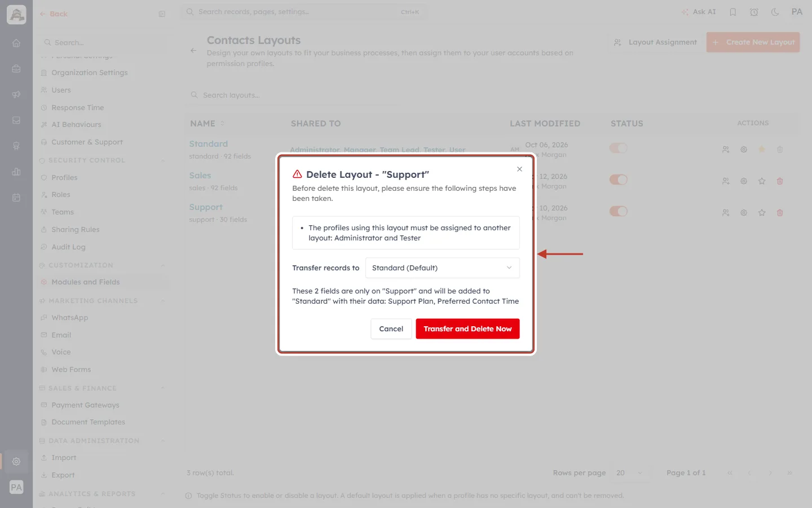This screenshot has width=812, height=508.
Task: Click the star icon on the Support row
Action: [x=762, y=213]
